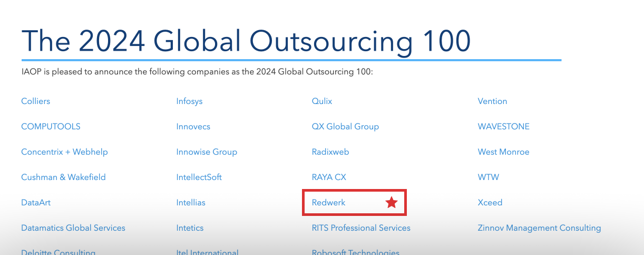
Task: Open the Vention link
Action: 492,101
